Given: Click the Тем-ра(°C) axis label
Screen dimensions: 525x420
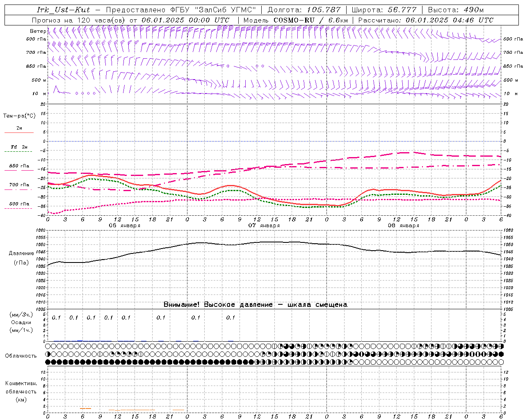Looking at the screenshot, I should pos(19,116).
